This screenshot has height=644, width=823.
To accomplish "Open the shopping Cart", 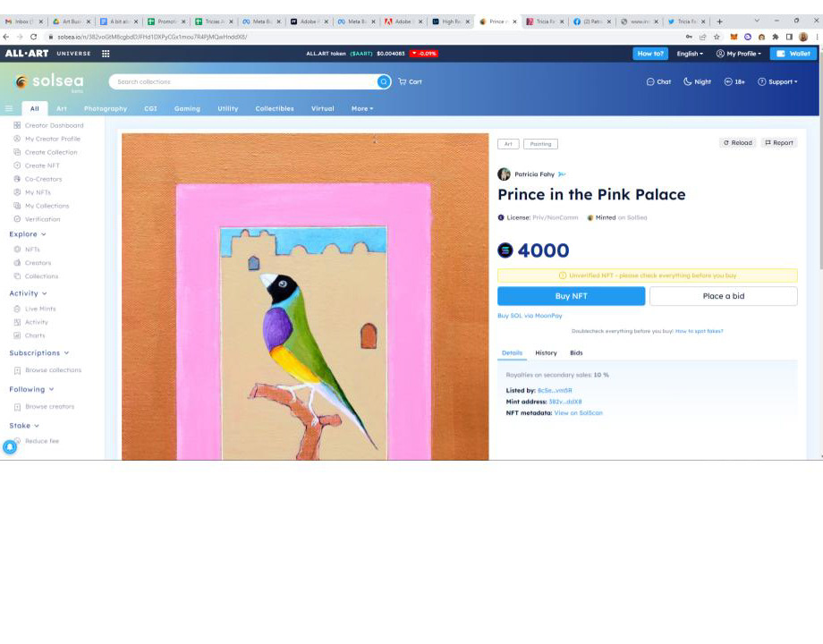I will pos(410,82).
